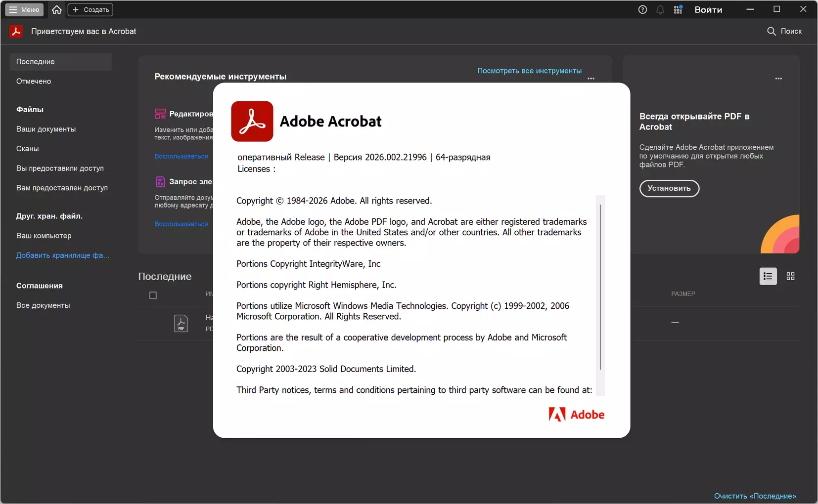Select Последние in the sidebar

[60, 62]
